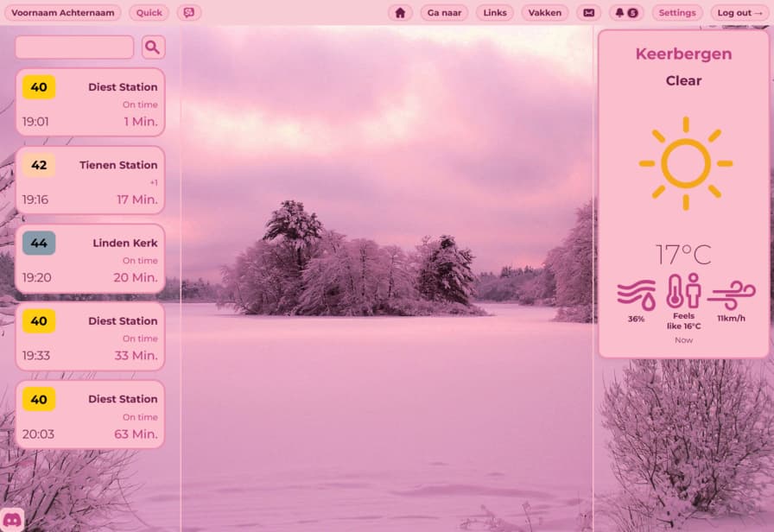
Task: Click the home icon in the top bar
Action: point(399,13)
